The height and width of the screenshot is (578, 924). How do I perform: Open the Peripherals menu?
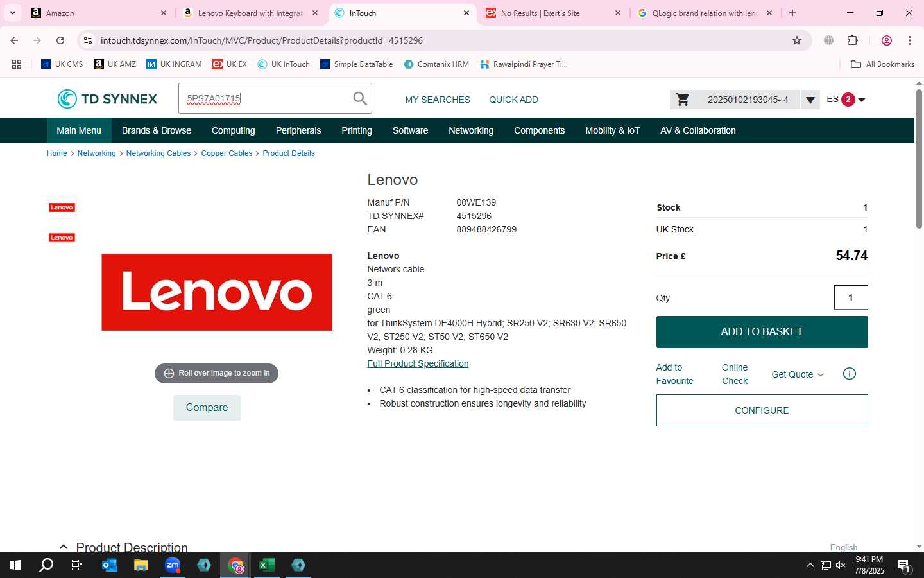(x=298, y=130)
